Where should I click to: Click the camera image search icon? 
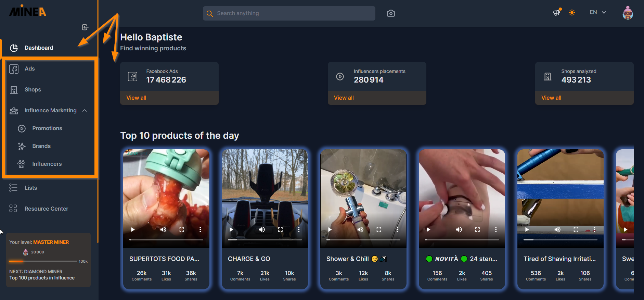391,13
